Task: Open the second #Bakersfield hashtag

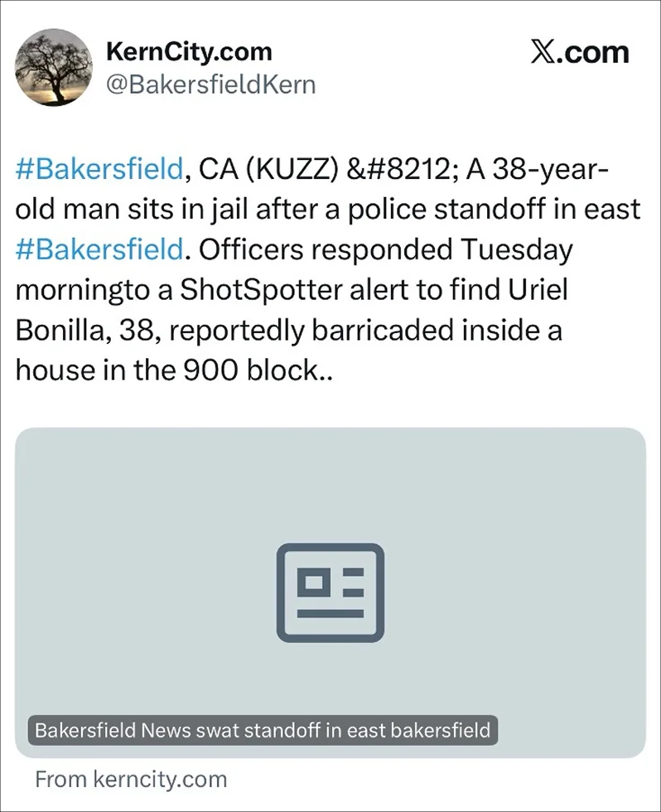Action: point(99,248)
